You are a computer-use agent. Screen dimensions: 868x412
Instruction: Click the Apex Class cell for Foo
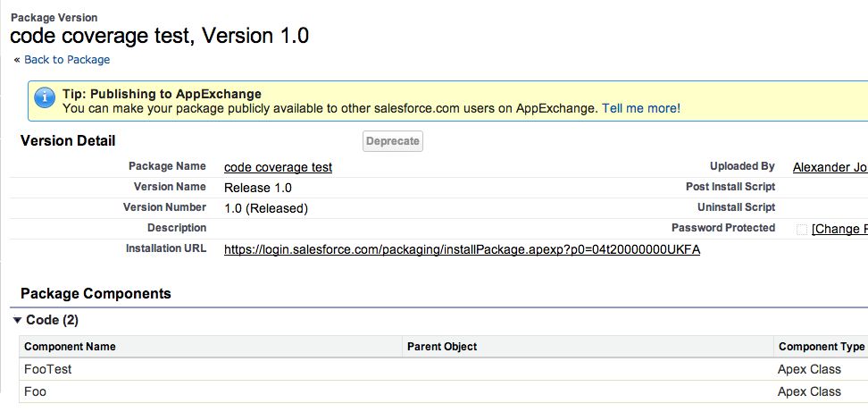(809, 391)
